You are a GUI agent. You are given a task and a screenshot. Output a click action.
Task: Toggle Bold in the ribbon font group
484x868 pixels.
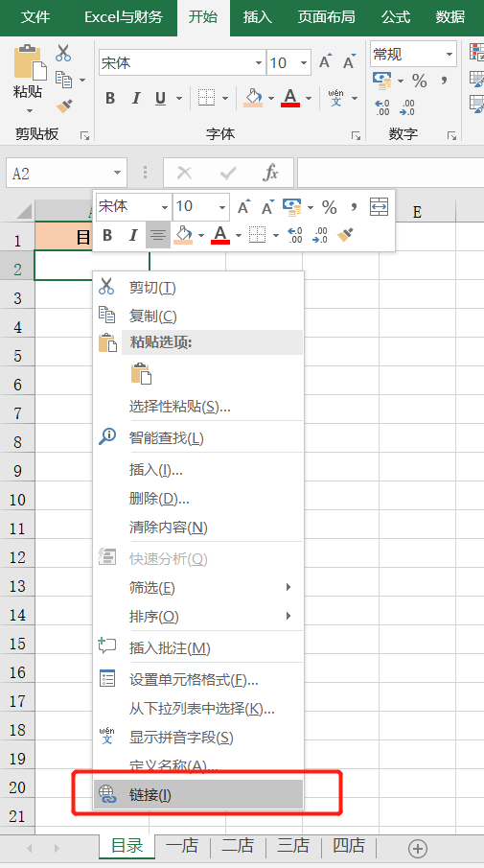(110, 99)
